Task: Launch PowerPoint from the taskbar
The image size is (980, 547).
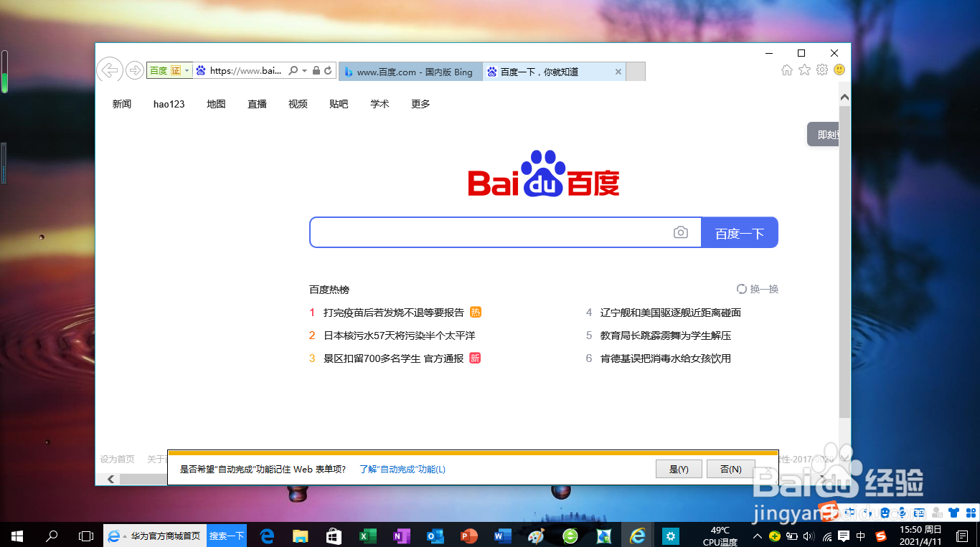Action: click(x=469, y=536)
